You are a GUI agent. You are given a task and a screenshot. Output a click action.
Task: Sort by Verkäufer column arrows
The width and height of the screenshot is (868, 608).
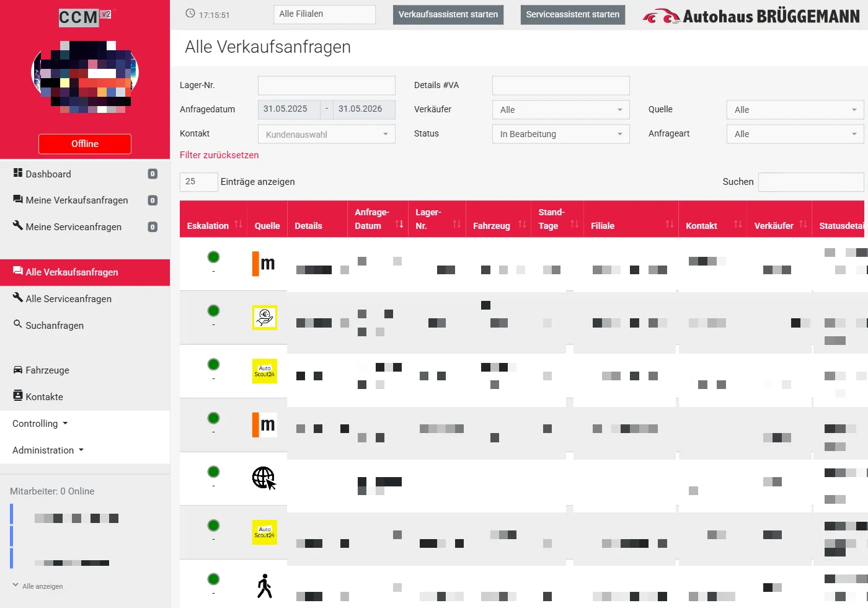coord(803,225)
